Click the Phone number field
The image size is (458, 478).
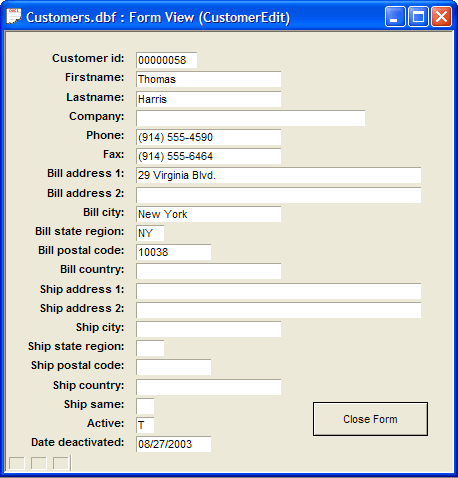(208, 137)
